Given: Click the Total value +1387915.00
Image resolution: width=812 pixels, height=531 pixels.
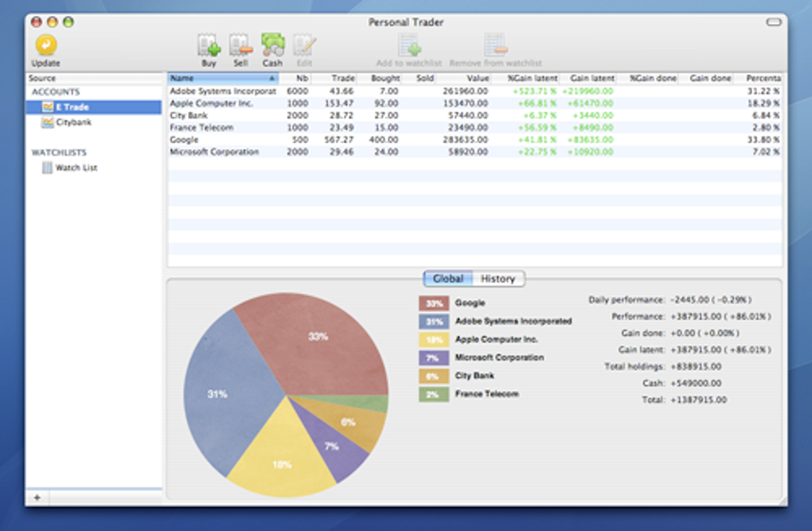Looking at the screenshot, I should pyautogui.click(x=698, y=400).
